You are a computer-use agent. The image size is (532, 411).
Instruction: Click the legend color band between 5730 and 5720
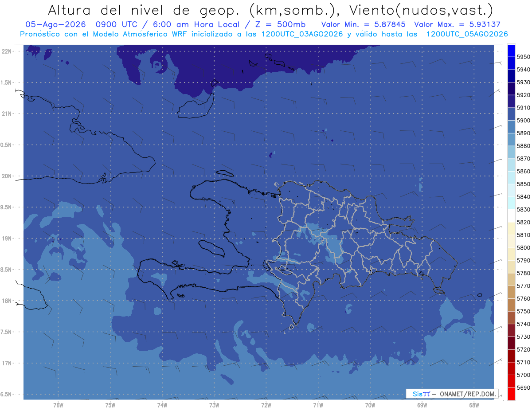coord(511,343)
